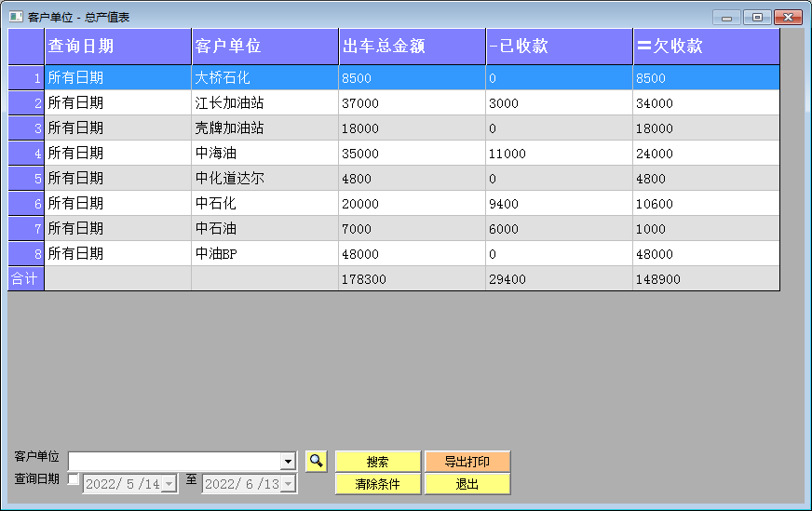Click the 10600 owed amount cell
The width and height of the screenshot is (812, 511).
tap(707, 203)
